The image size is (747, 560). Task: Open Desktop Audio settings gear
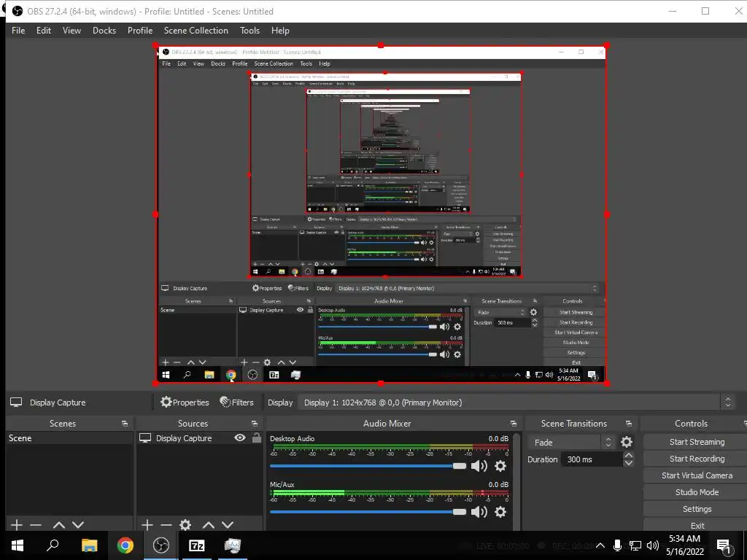(x=500, y=466)
